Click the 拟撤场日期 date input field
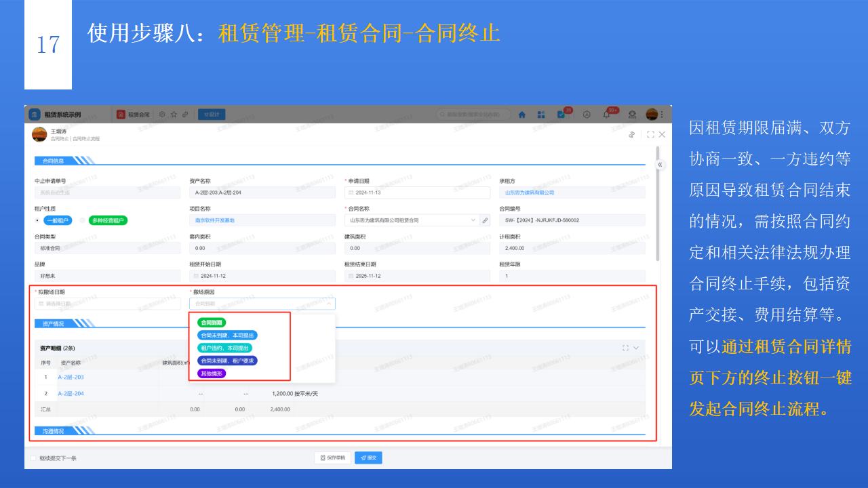The height and width of the screenshot is (488, 868). (x=106, y=304)
